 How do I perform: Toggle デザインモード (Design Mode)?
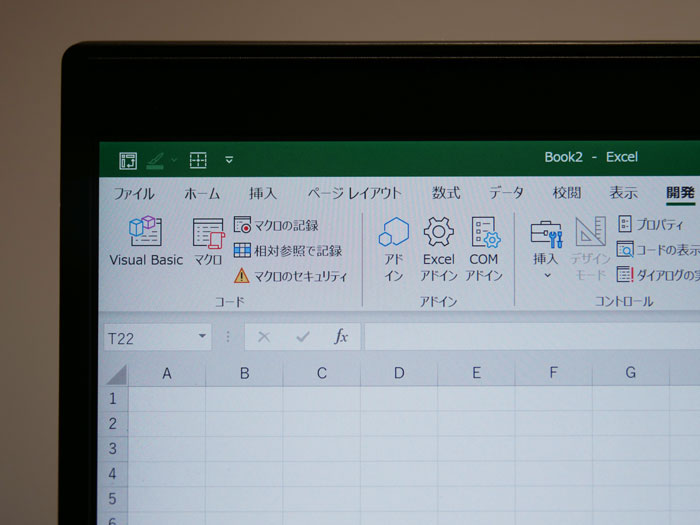click(590, 248)
